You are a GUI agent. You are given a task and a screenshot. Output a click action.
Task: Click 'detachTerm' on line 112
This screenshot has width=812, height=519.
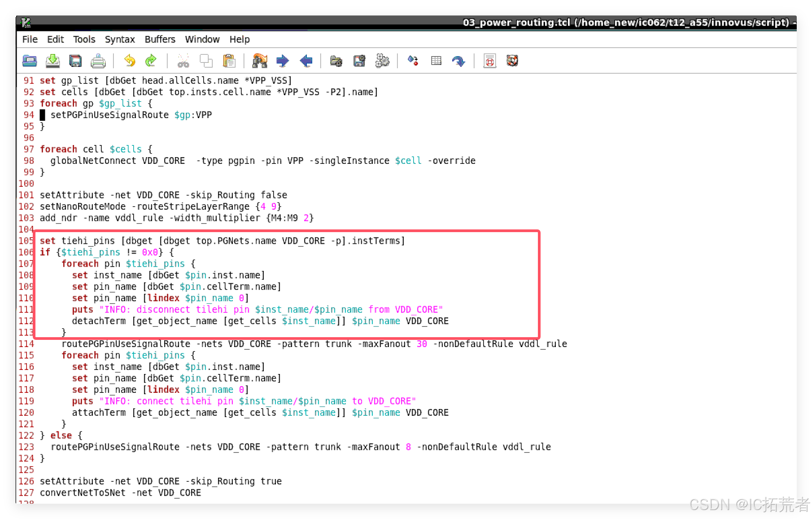(99, 321)
